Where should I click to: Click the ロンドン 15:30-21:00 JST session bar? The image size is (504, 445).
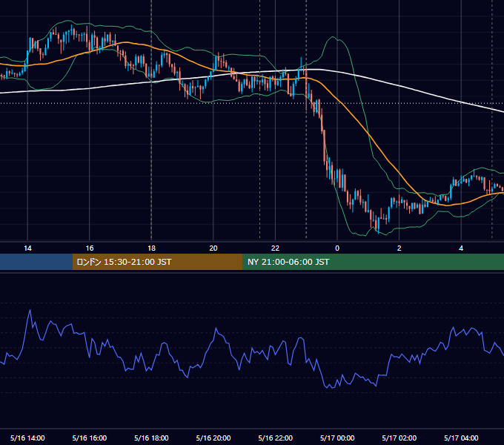(x=157, y=262)
